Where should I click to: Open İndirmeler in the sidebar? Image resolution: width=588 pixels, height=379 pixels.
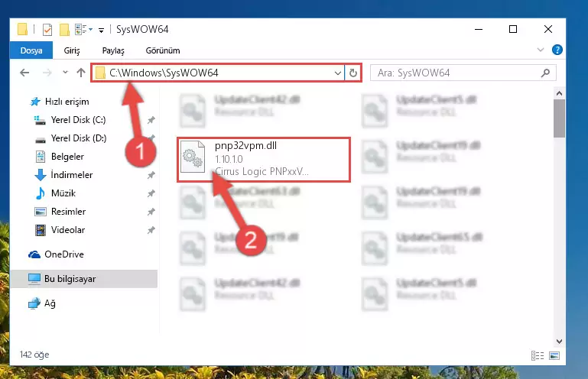click(x=63, y=175)
